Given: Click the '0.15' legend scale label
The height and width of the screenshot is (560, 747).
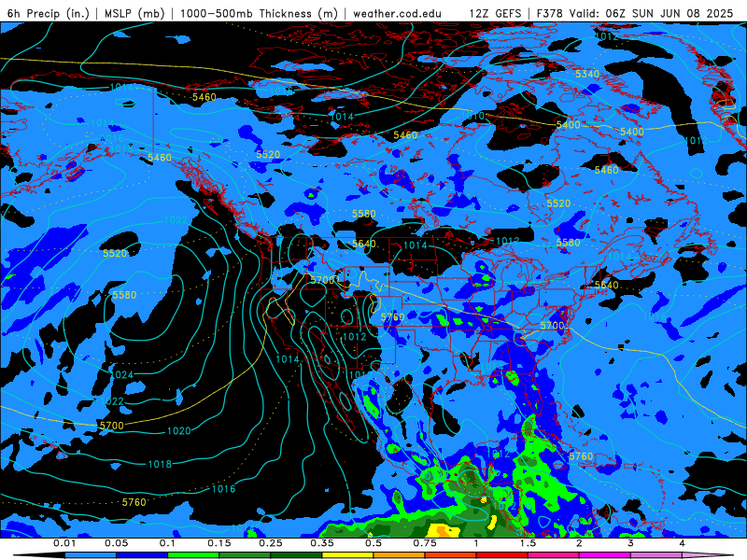Looking at the screenshot, I should (x=219, y=543).
